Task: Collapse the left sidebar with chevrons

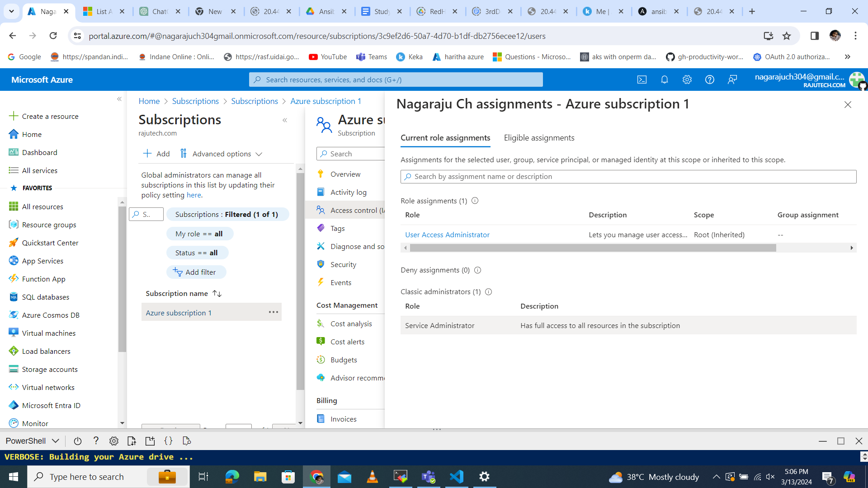Action: (x=119, y=99)
